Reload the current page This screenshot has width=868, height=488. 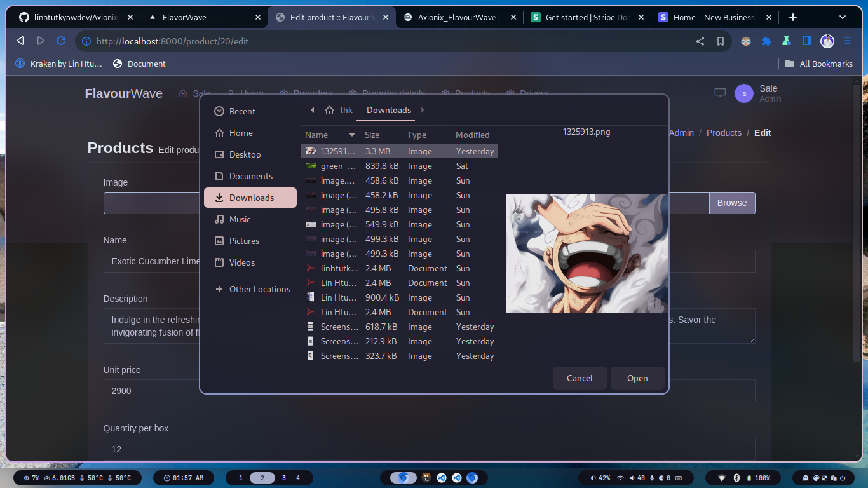click(x=61, y=41)
